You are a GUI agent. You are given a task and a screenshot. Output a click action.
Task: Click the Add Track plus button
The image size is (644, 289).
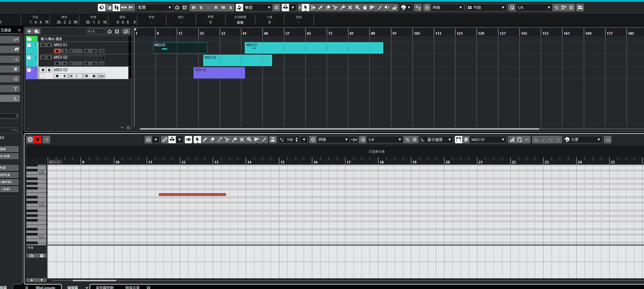tap(29, 31)
